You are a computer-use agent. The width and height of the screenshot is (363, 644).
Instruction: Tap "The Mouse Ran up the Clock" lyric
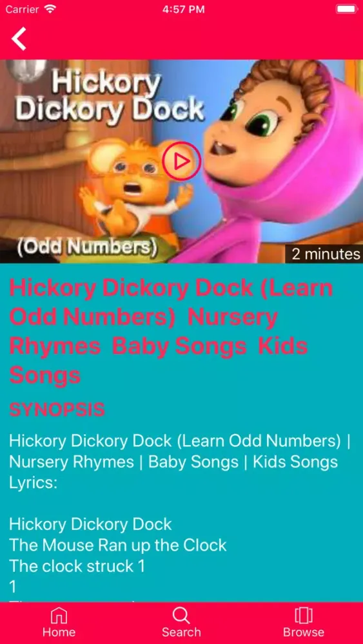point(117,545)
